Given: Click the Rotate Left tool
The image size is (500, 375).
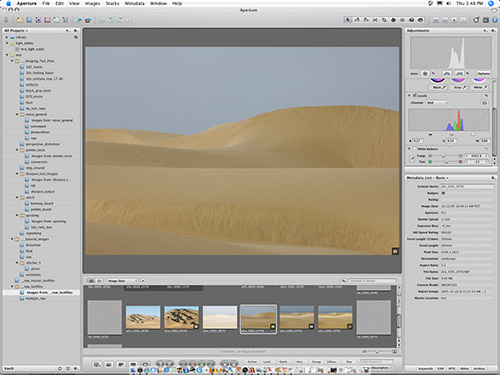Looking at the screenshot, I should click(x=357, y=20).
